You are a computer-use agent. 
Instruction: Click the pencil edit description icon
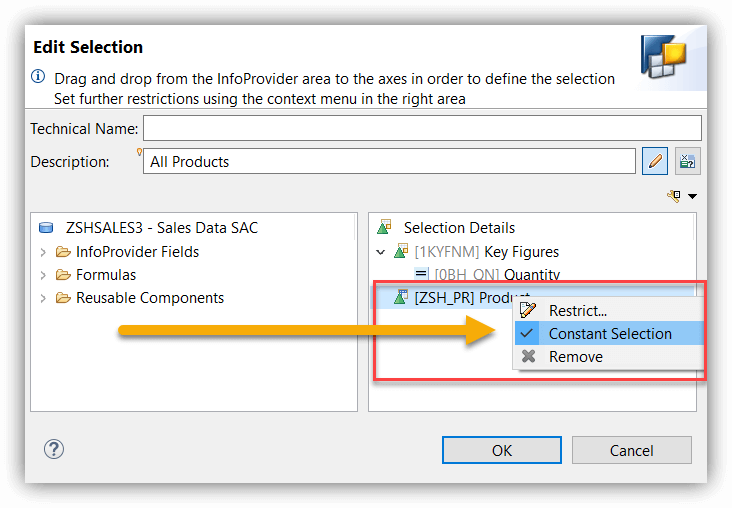tap(655, 162)
